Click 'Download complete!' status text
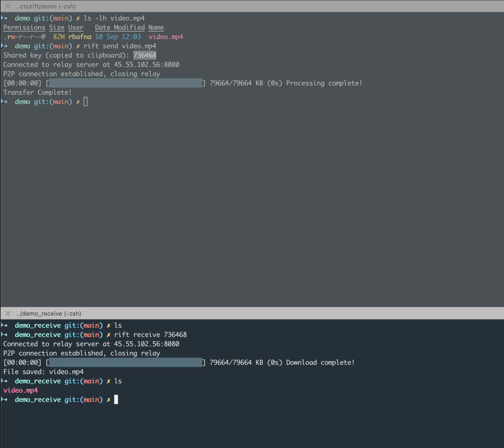 tap(320, 362)
